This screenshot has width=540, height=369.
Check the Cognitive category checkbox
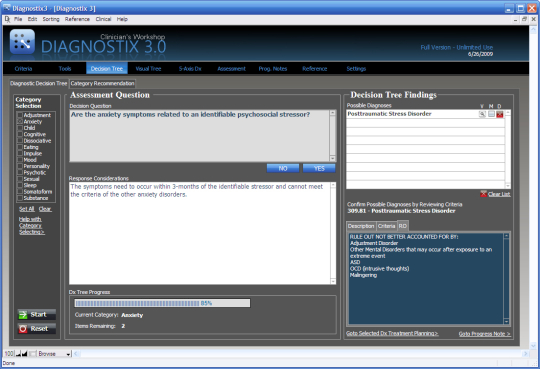(x=20, y=134)
